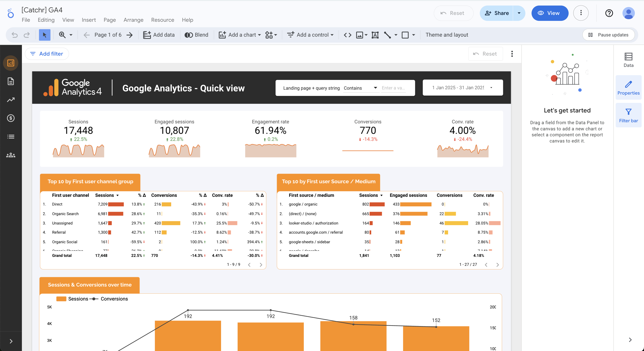Screen dimensions: 644x351
Task: Switch to View mode
Action: click(x=550, y=13)
